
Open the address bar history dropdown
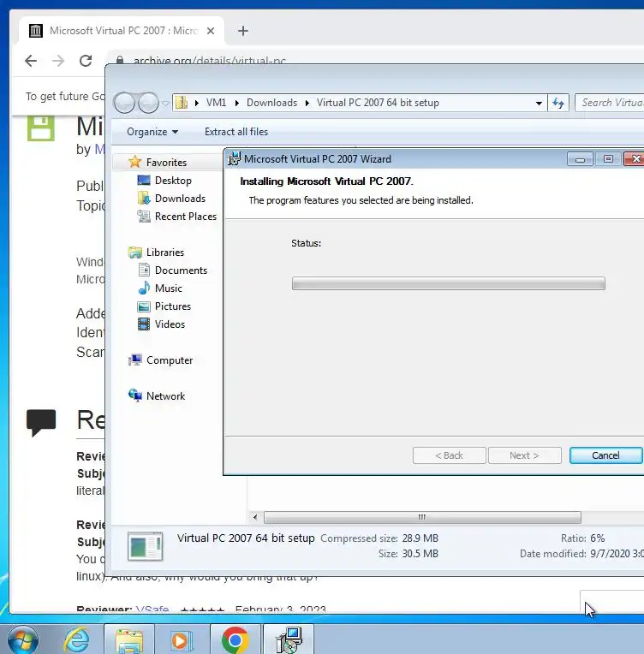(539, 103)
